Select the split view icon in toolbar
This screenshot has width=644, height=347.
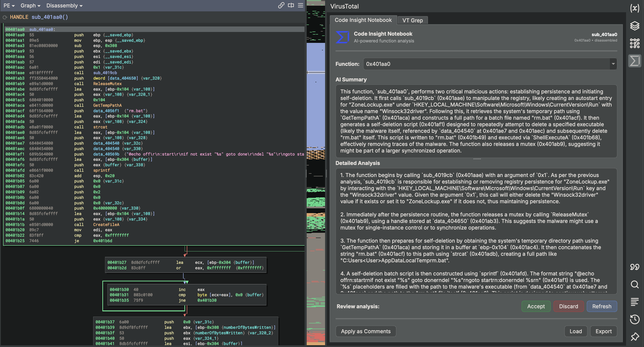[x=291, y=5]
